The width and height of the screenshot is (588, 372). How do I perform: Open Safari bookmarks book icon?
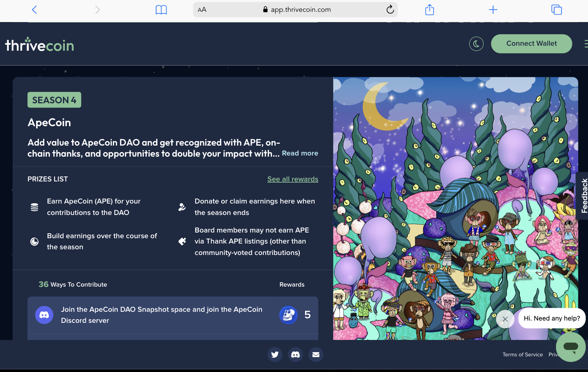(x=161, y=10)
